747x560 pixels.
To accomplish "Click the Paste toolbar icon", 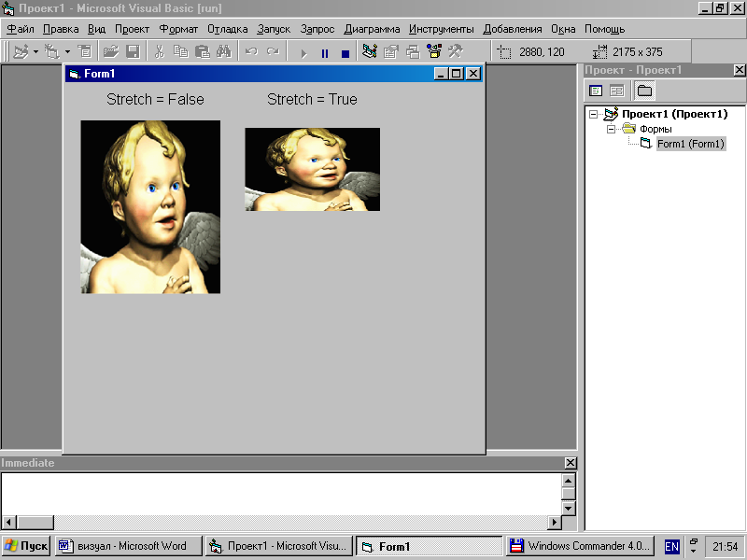I will pos(203,51).
